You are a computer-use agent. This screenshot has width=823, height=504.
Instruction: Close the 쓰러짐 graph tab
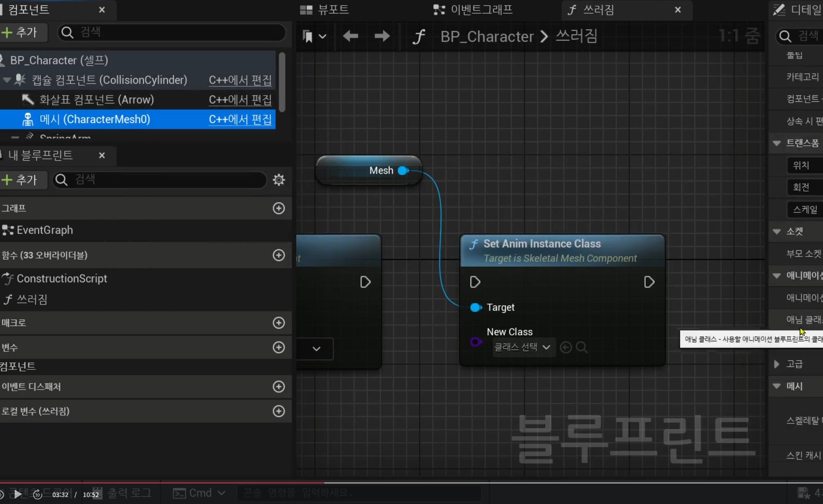tap(678, 9)
